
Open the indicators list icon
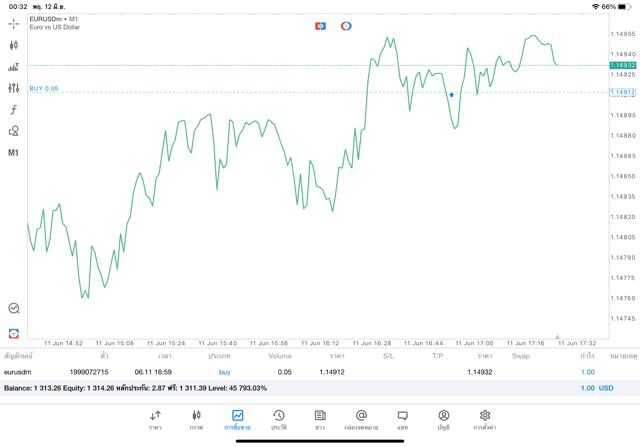pyautogui.click(x=13, y=67)
